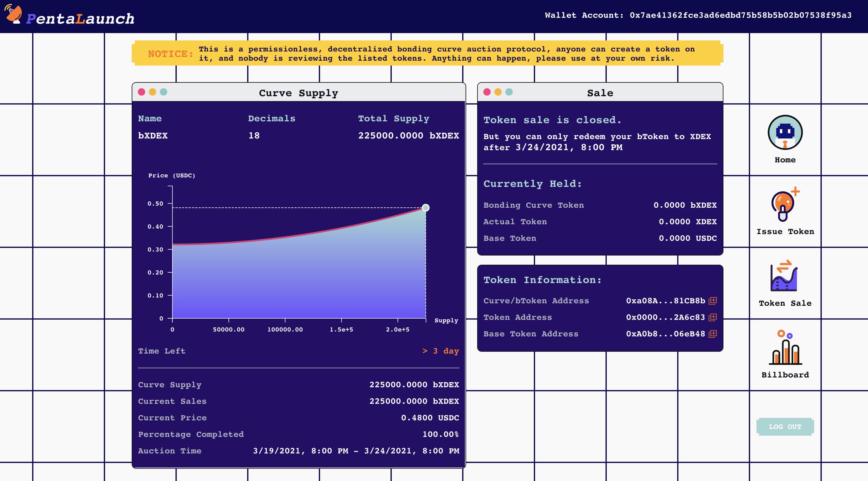The height and width of the screenshot is (481, 868).
Task: Select the Billboard menu label
Action: 785,375
